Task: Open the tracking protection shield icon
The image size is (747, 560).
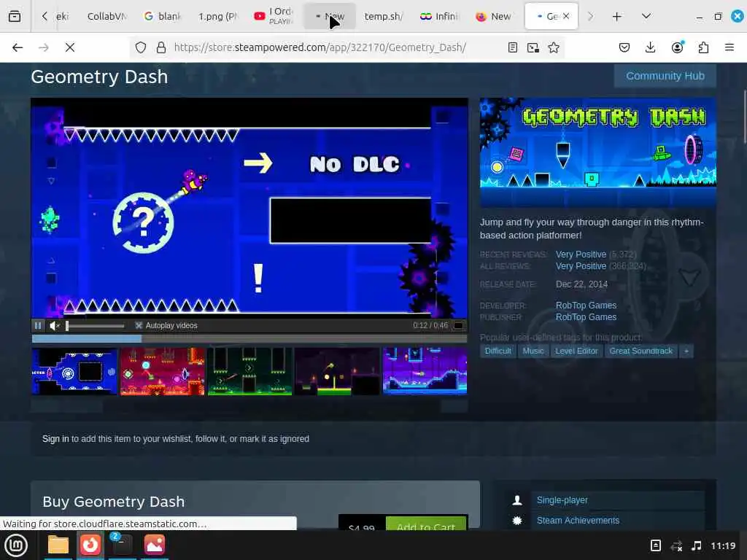Action: 141,47
